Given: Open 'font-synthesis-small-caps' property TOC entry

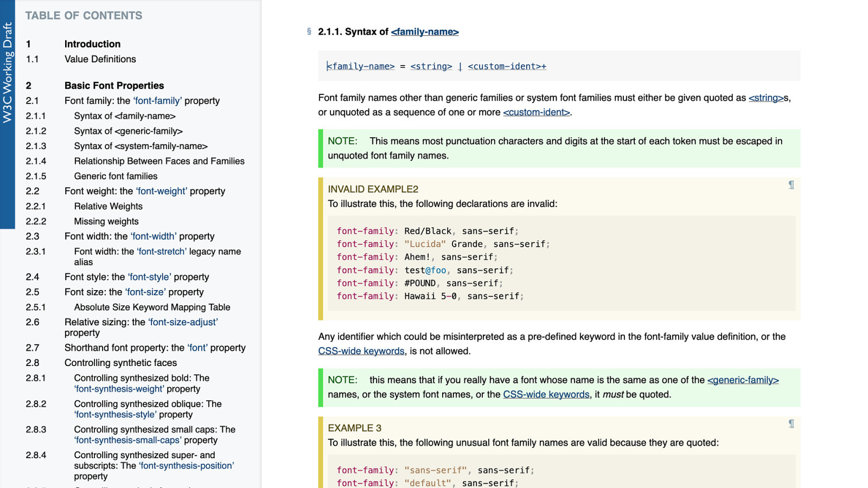Looking at the screenshot, I should pyautogui.click(x=155, y=435).
